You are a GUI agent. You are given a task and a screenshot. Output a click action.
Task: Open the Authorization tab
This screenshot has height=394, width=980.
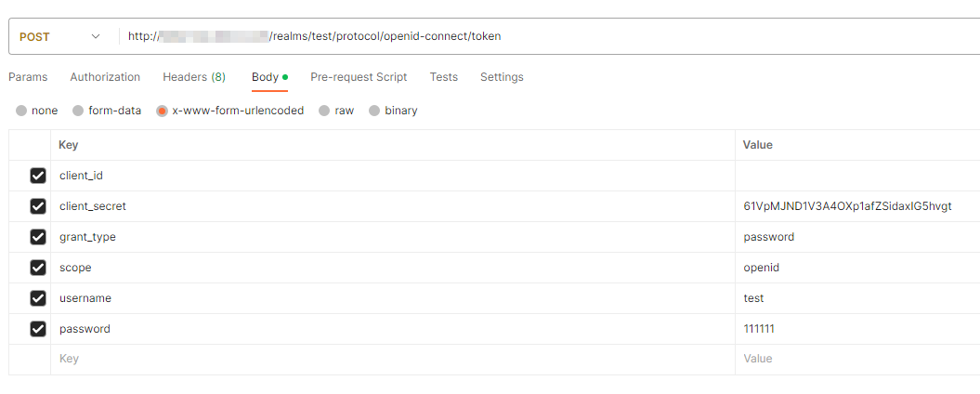(x=105, y=77)
